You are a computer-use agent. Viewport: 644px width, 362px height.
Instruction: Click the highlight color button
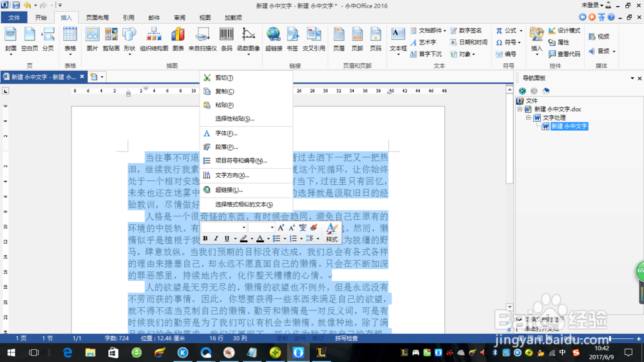[243, 239]
